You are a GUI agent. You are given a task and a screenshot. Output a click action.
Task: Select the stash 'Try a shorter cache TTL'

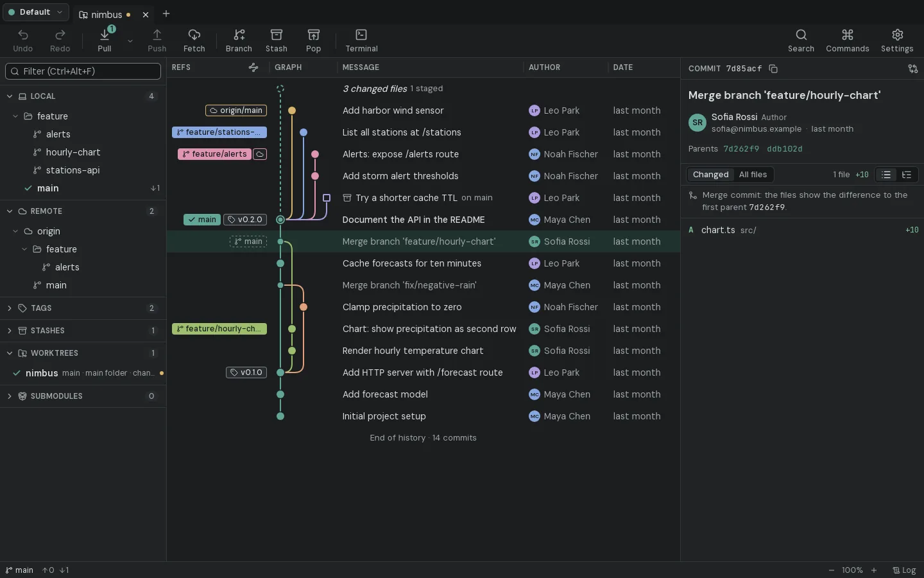424,198
